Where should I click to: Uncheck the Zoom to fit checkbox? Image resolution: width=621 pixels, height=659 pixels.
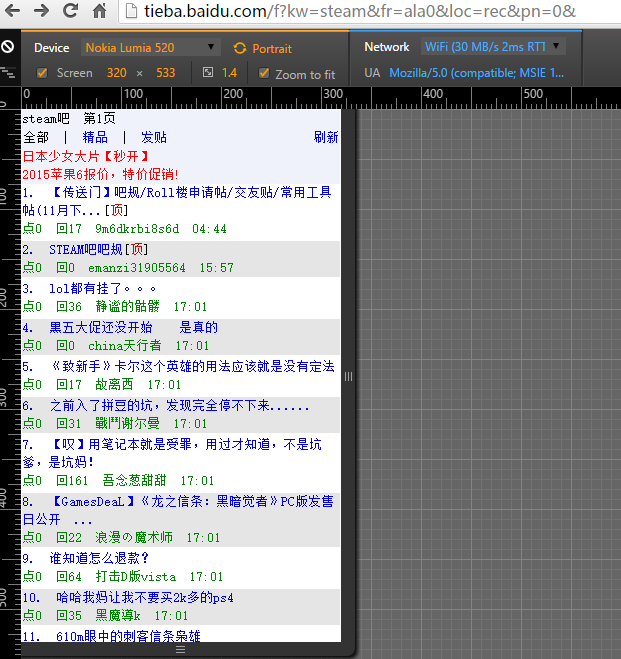click(x=264, y=73)
